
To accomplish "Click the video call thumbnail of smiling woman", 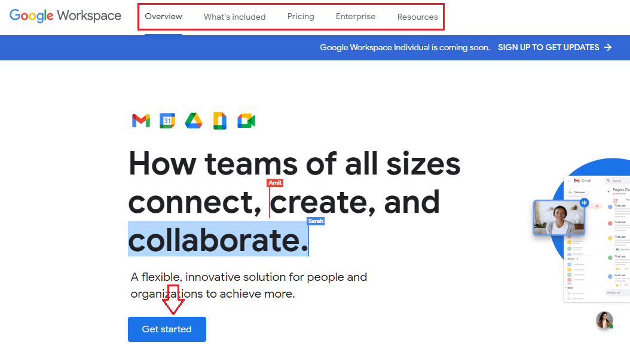I will pyautogui.click(x=558, y=218).
